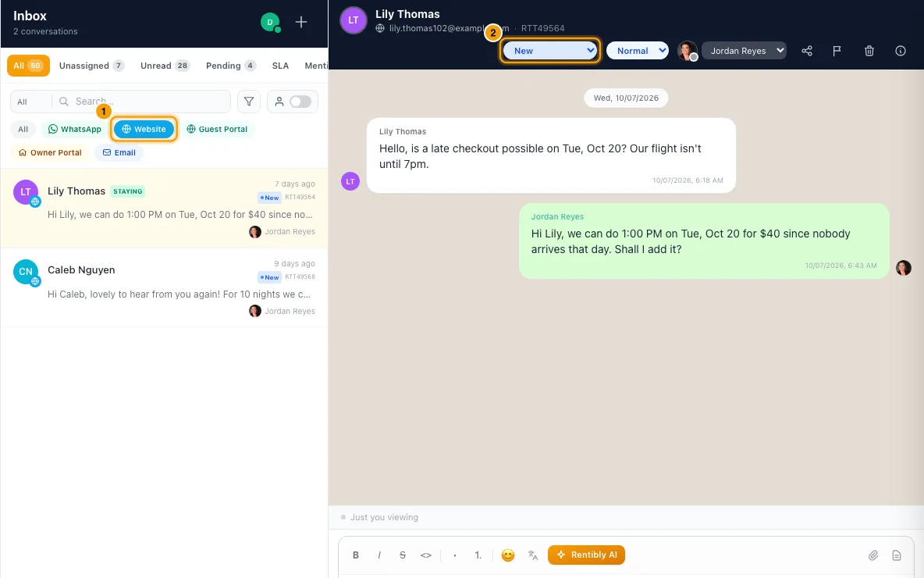Click the RTT49564 ticket ID in header

click(x=542, y=27)
